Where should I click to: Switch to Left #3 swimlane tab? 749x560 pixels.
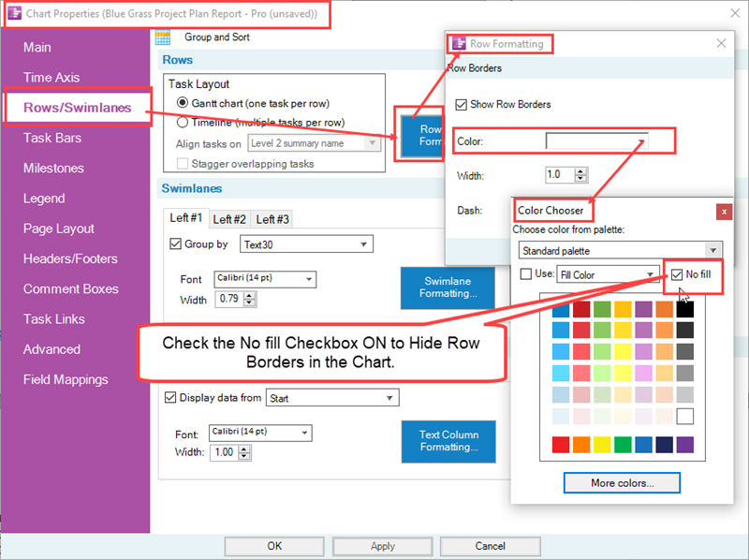click(x=272, y=219)
